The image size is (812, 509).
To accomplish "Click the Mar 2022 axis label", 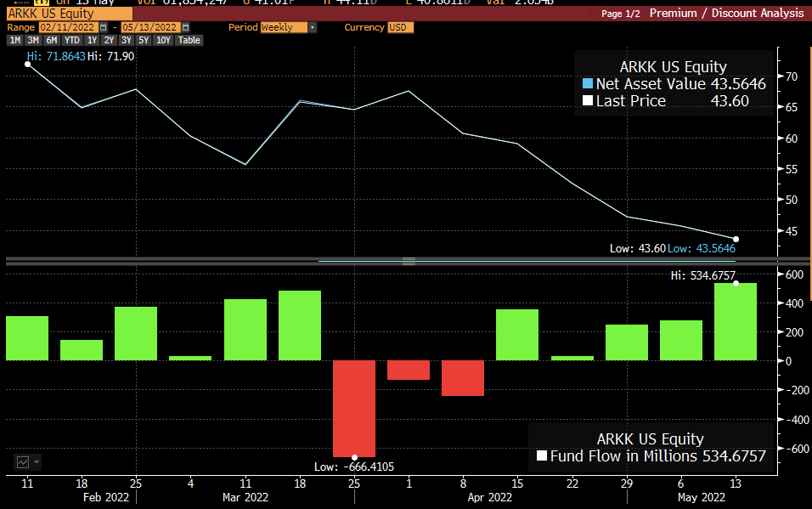I will click(x=245, y=498).
